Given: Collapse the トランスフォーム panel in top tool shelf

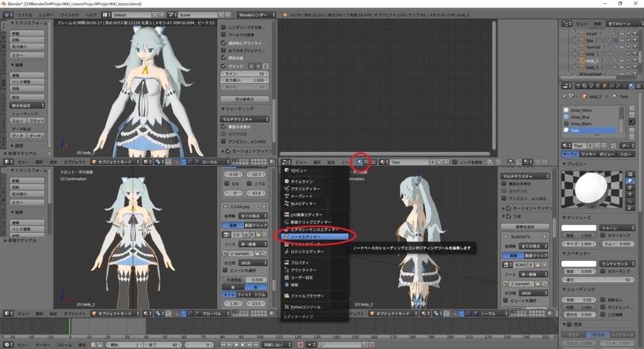Looking at the screenshot, I should (x=13, y=23).
